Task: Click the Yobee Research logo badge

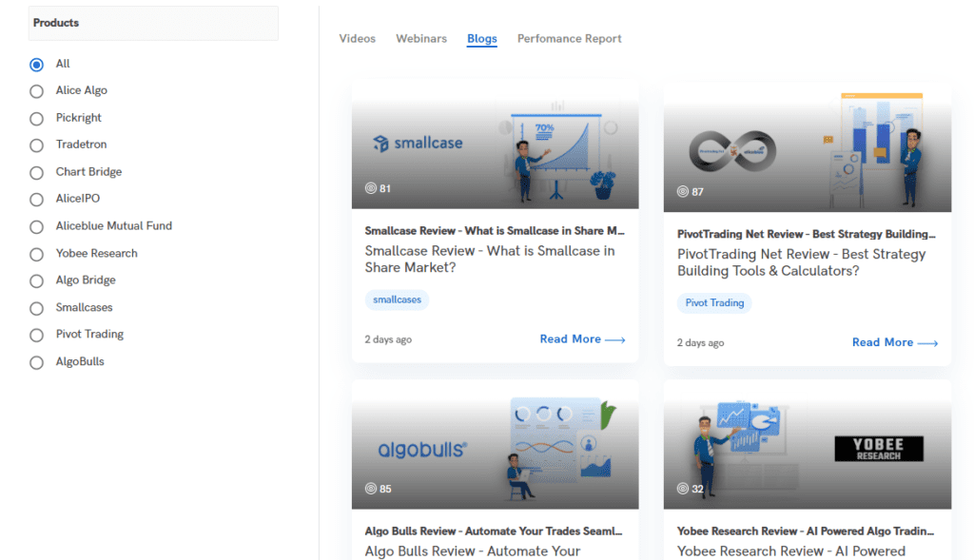Action: [879, 448]
